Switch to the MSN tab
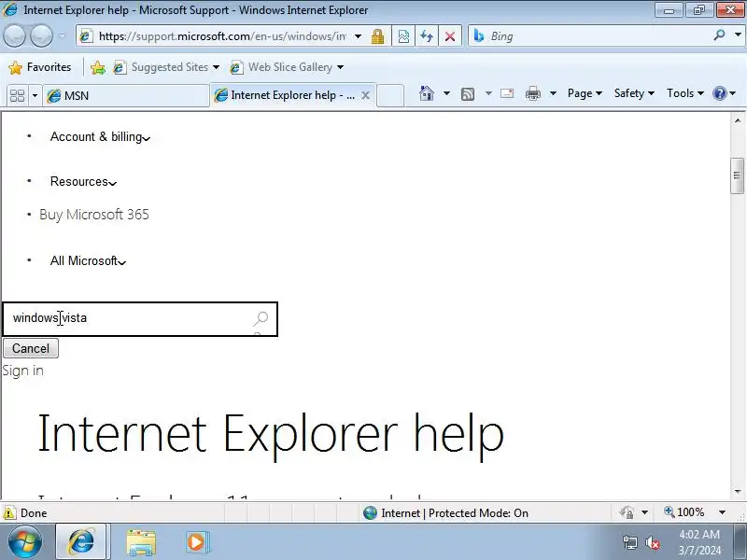 tap(126, 96)
